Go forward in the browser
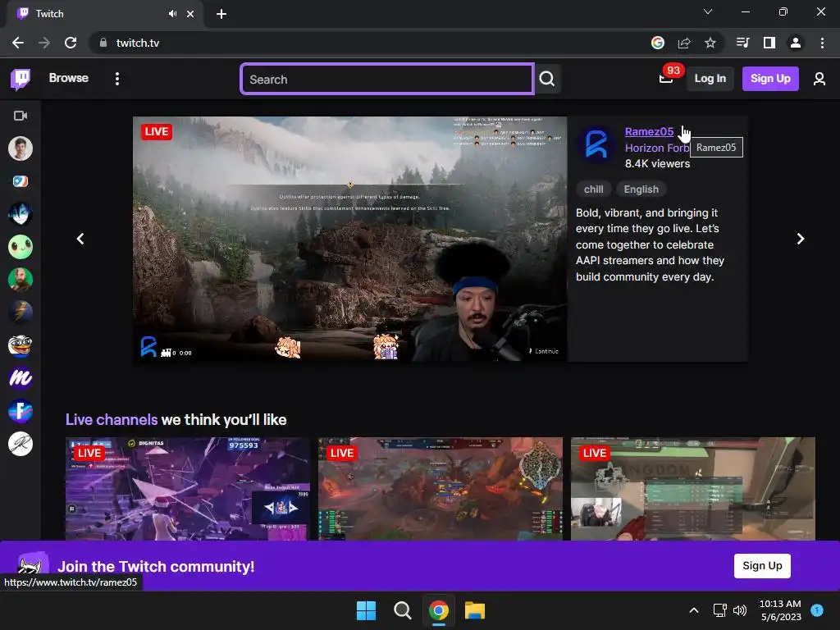 pos(44,43)
